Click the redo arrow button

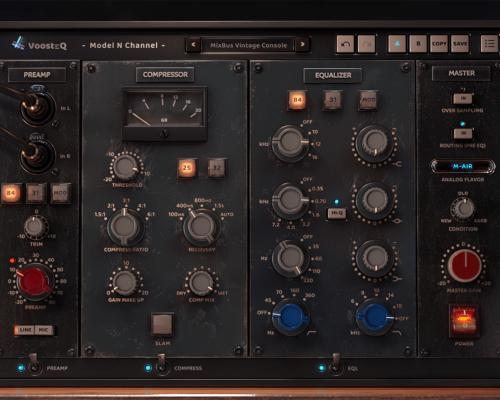[366, 44]
